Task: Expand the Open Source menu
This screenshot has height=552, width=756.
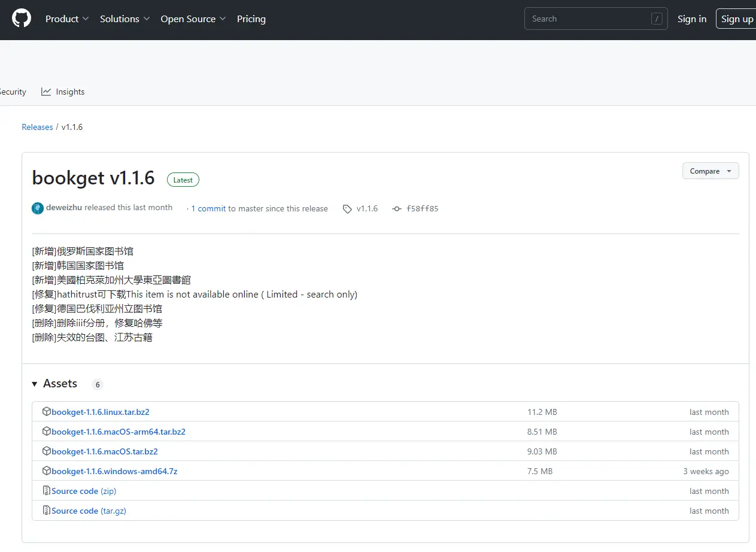Action: click(193, 19)
